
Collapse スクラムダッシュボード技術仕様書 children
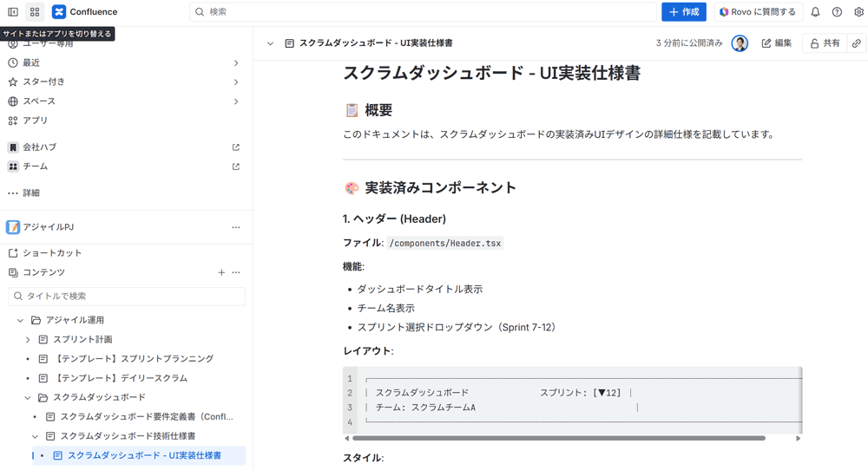point(35,436)
